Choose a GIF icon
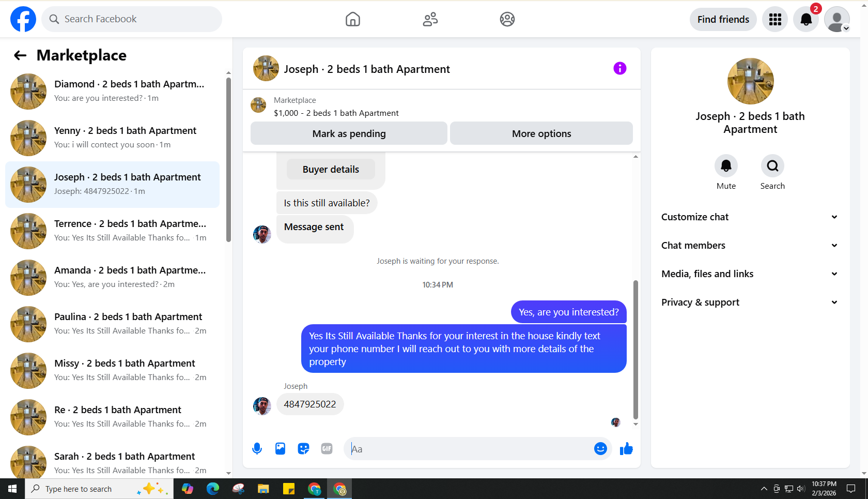Viewport: 868px width, 499px height. tap(327, 449)
